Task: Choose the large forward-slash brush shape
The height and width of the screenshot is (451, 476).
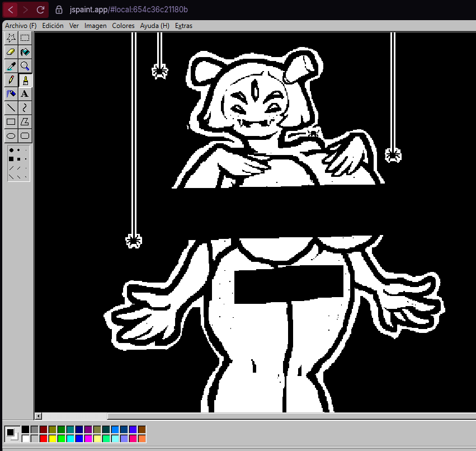Action: (11, 168)
